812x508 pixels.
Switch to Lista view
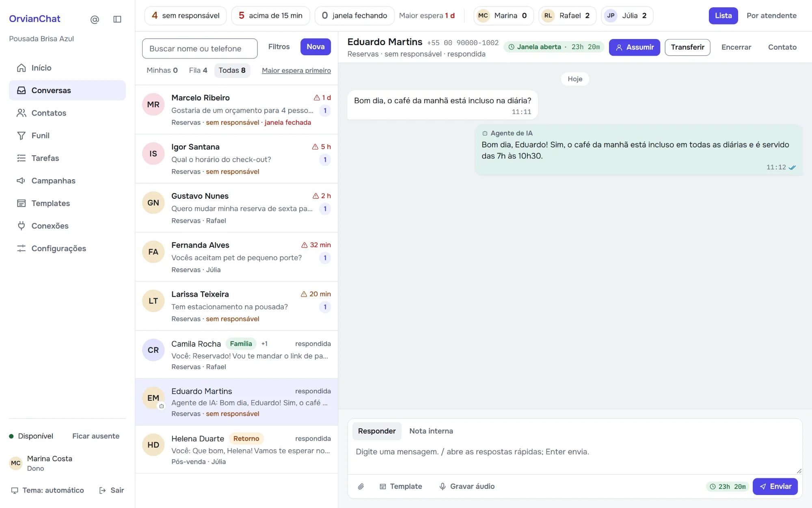point(723,16)
